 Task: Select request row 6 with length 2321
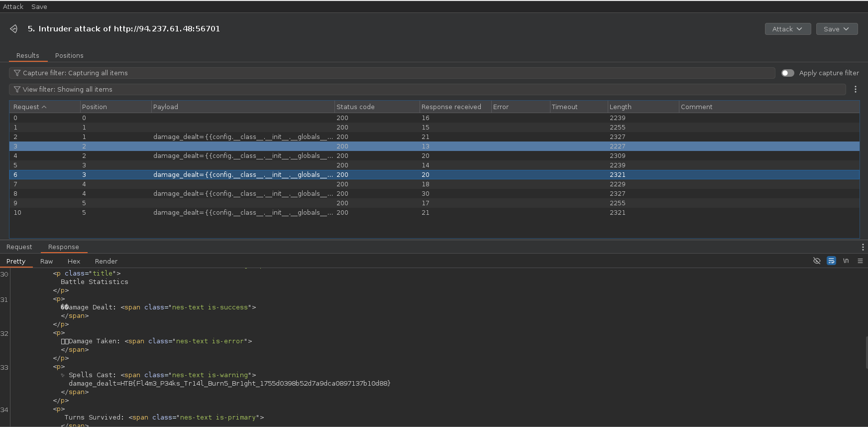pyautogui.click(x=434, y=175)
